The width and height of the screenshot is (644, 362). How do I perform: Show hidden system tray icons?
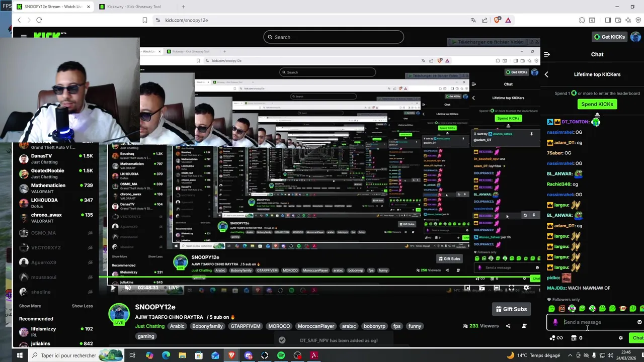(x=570, y=355)
